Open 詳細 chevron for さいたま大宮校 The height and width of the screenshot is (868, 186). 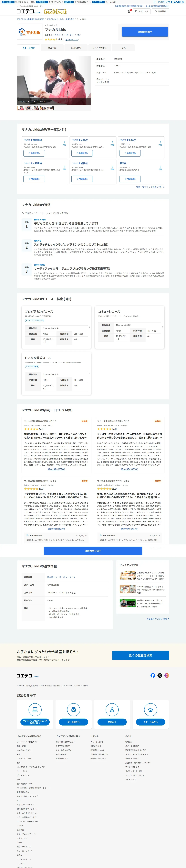112,143
